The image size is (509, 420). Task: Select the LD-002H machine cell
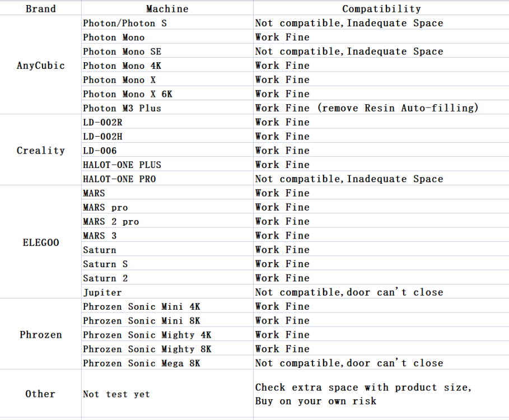pos(102,136)
